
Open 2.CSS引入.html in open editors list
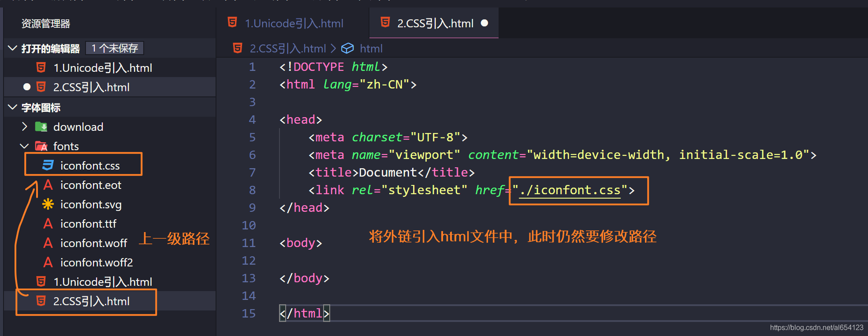(x=91, y=87)
